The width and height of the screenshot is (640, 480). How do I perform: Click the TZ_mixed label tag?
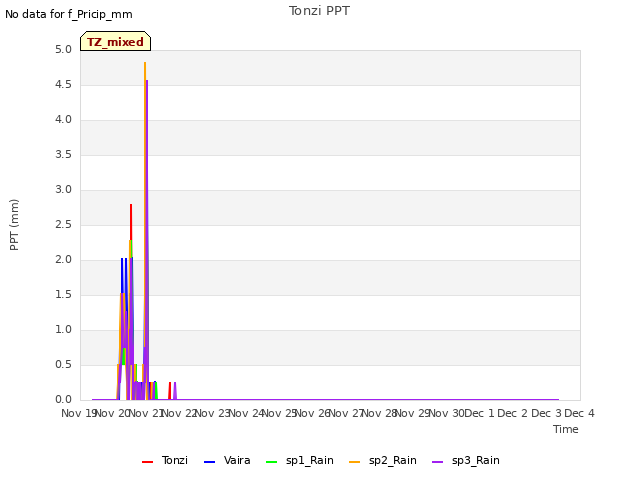point(116,41)
